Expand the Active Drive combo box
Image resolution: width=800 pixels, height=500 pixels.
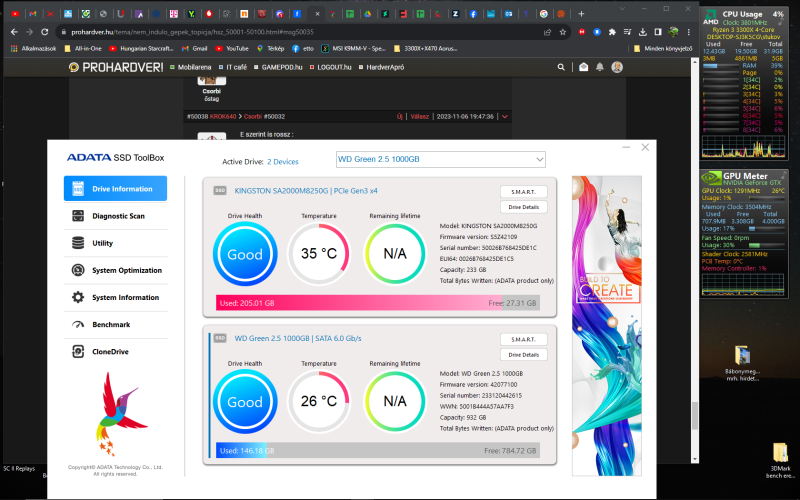click(x=441, y=159)
